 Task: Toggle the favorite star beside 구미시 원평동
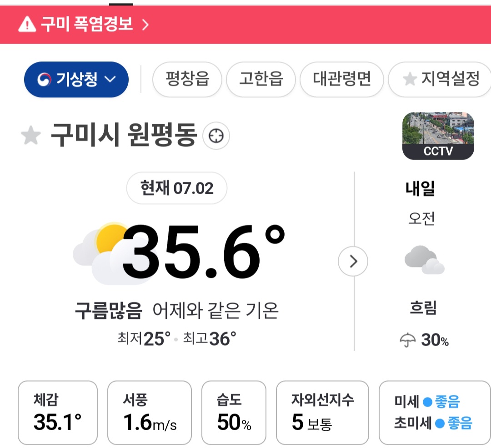[31, 136]
